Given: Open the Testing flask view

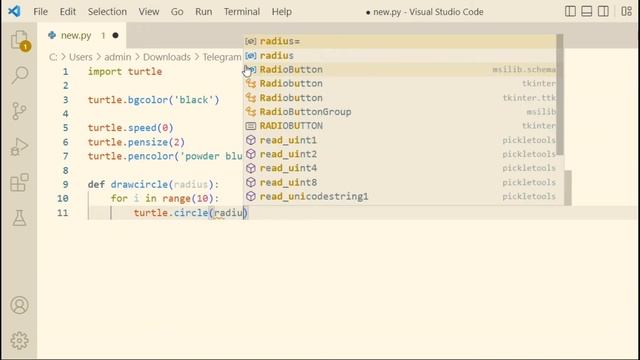Looking at the screenshot, I should coord(19,218).
